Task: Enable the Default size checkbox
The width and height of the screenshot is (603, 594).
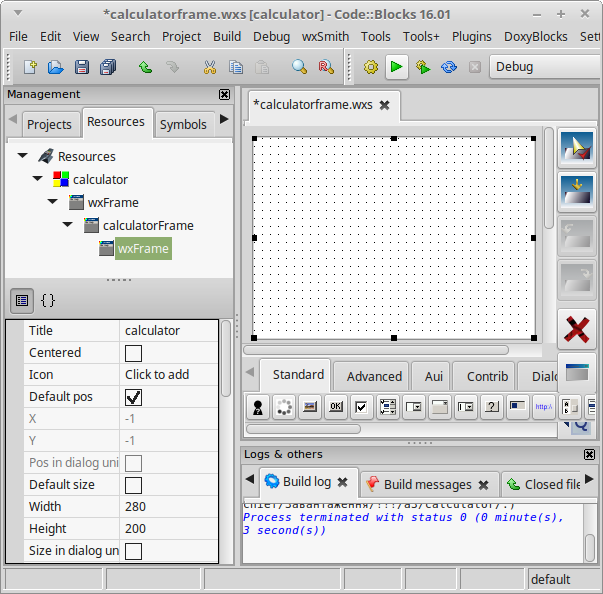Action: [133, 485]
